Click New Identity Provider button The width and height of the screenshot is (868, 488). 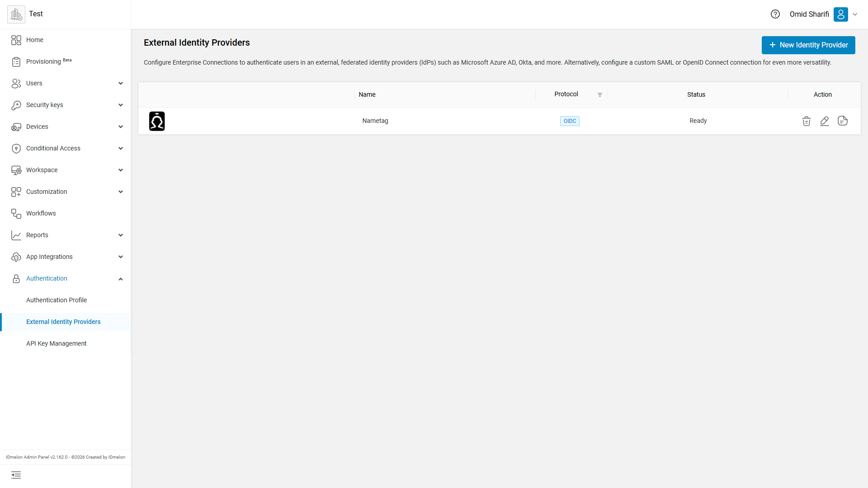click(x=808, y=45)
